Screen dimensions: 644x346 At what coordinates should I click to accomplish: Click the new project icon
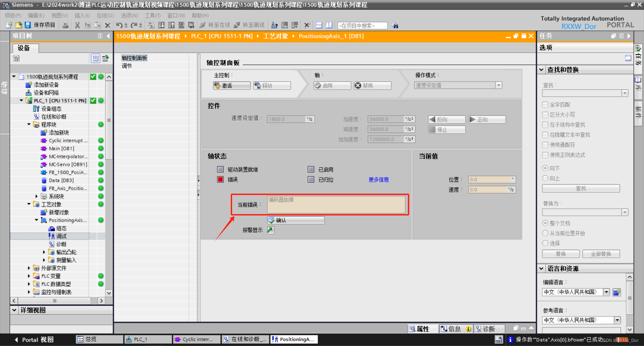tap(9, 25)
